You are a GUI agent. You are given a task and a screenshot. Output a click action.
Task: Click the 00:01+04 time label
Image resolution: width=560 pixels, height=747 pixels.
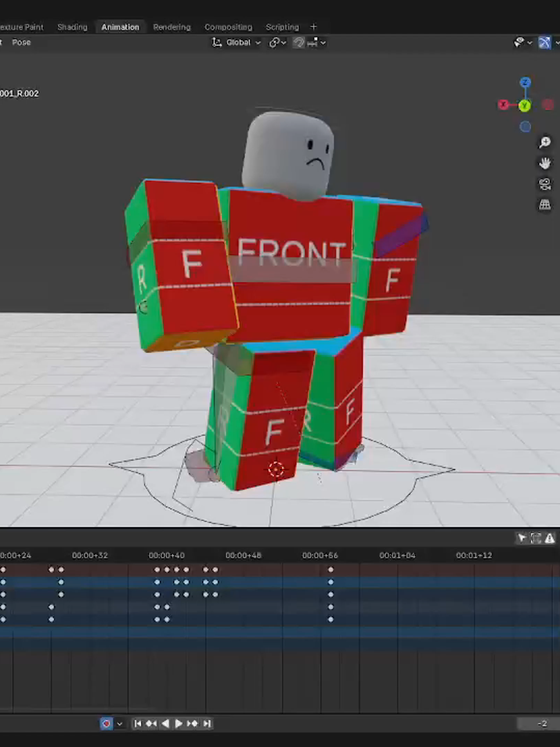tap(397, 555)
